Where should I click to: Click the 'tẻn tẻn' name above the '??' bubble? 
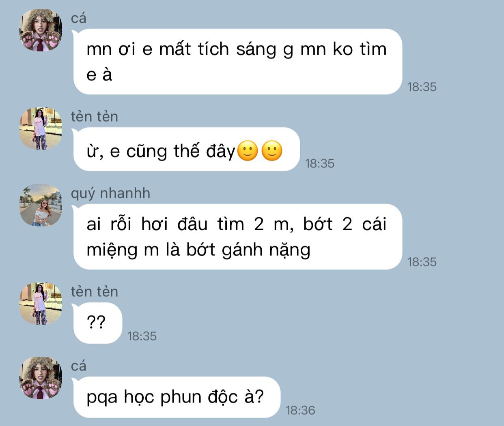95,292
